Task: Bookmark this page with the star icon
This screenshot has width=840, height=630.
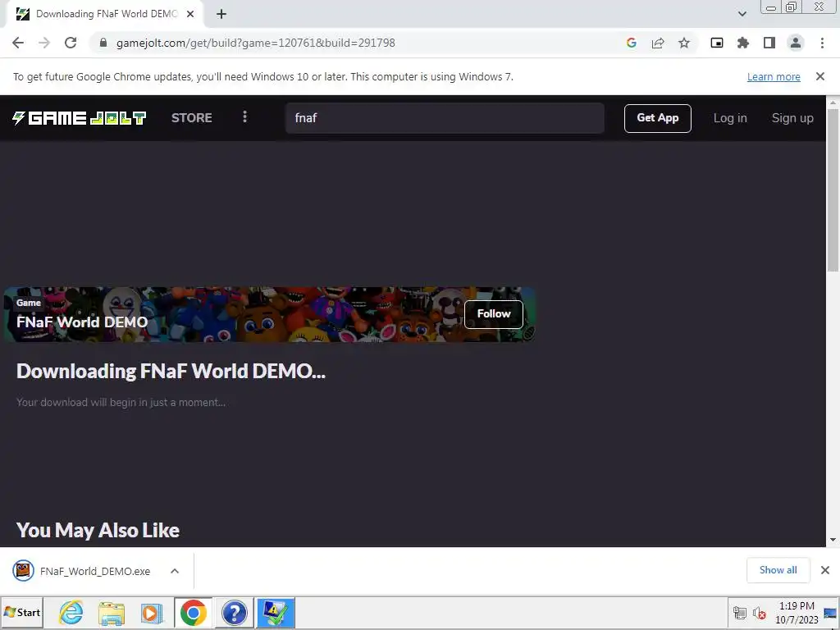Action: click(684, 43)
